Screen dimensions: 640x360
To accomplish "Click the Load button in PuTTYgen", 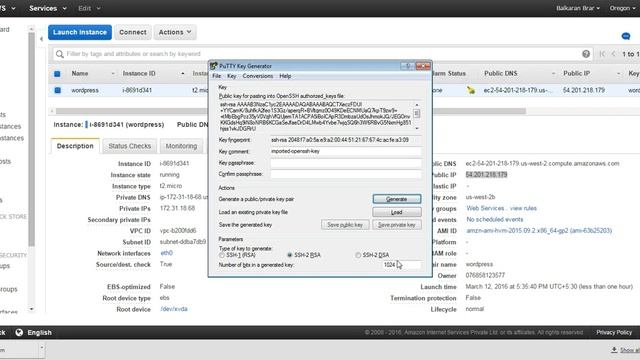I will pos(397,212).
